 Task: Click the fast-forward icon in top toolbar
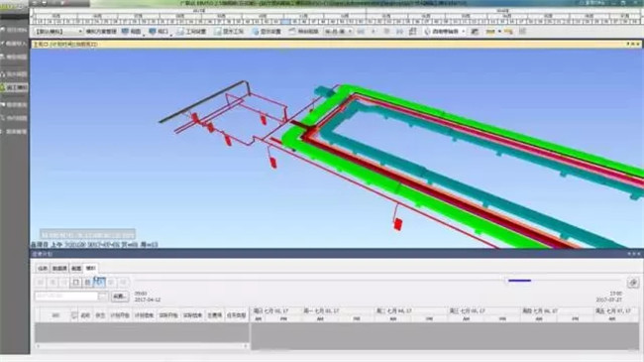(399, 32)
